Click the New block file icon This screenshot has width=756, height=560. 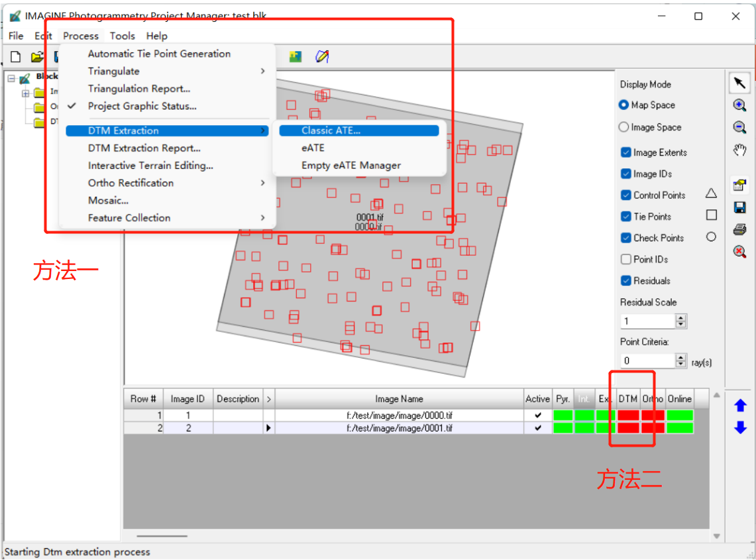point(15,56)
